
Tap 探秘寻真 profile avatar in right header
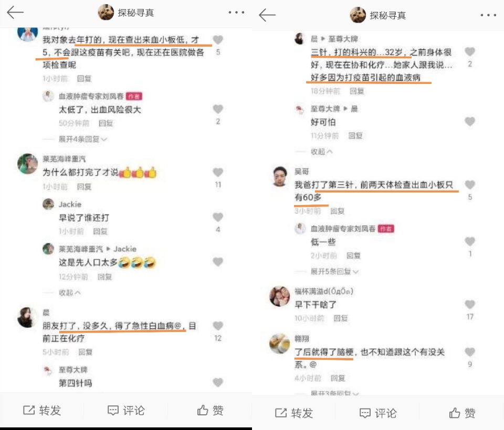point(358,15)
